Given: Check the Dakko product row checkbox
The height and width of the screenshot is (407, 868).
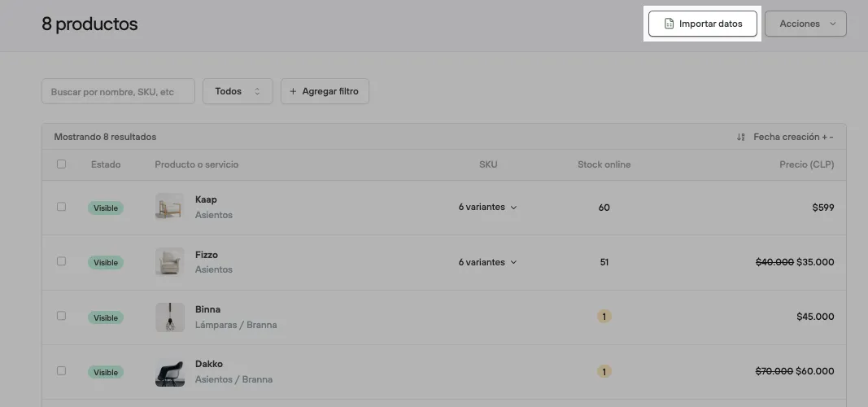Looking at the screenshot, I should pyautogui.click(x=62, y=370).
